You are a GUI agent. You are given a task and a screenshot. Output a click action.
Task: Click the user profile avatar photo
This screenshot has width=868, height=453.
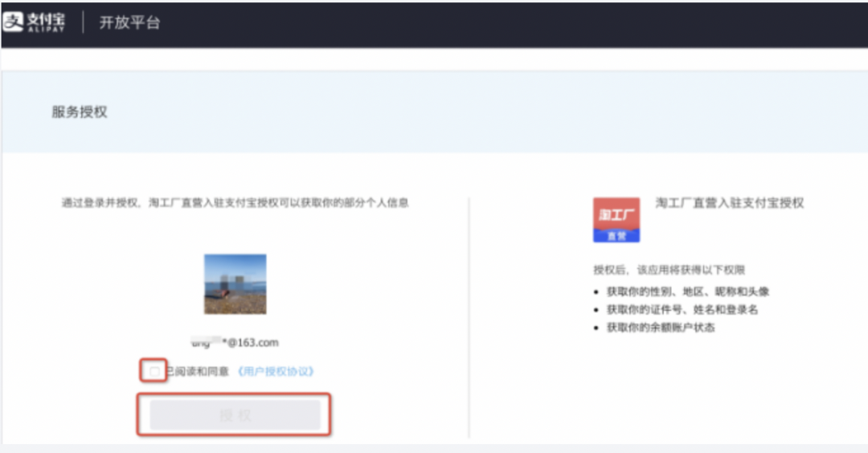[235, 284]
